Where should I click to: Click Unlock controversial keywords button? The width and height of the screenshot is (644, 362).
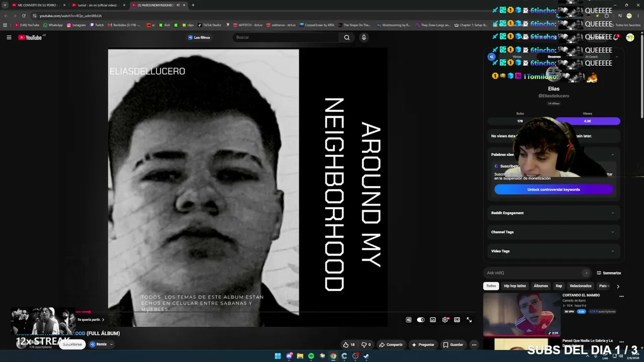pos(553,190)
